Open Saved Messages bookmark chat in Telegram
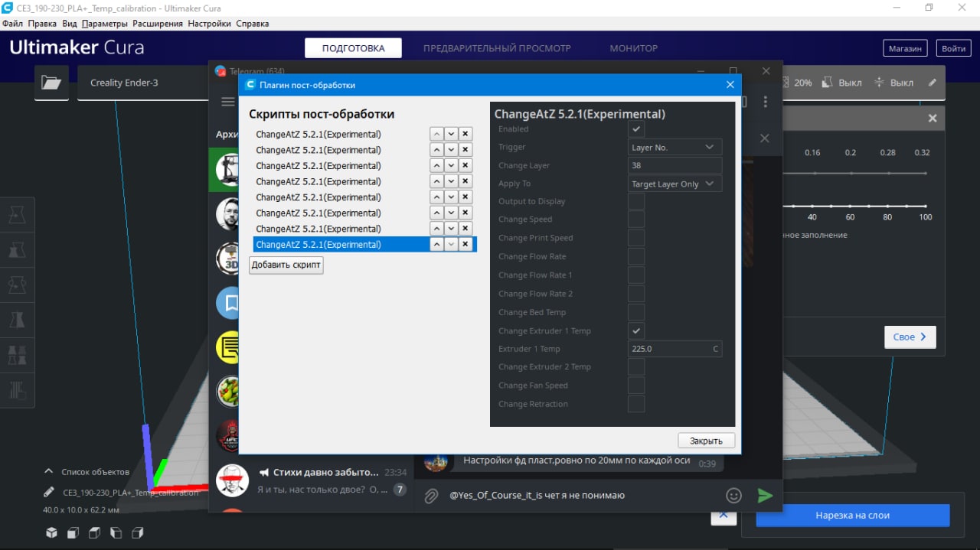The image size is (980, 550). coord(228,303)
